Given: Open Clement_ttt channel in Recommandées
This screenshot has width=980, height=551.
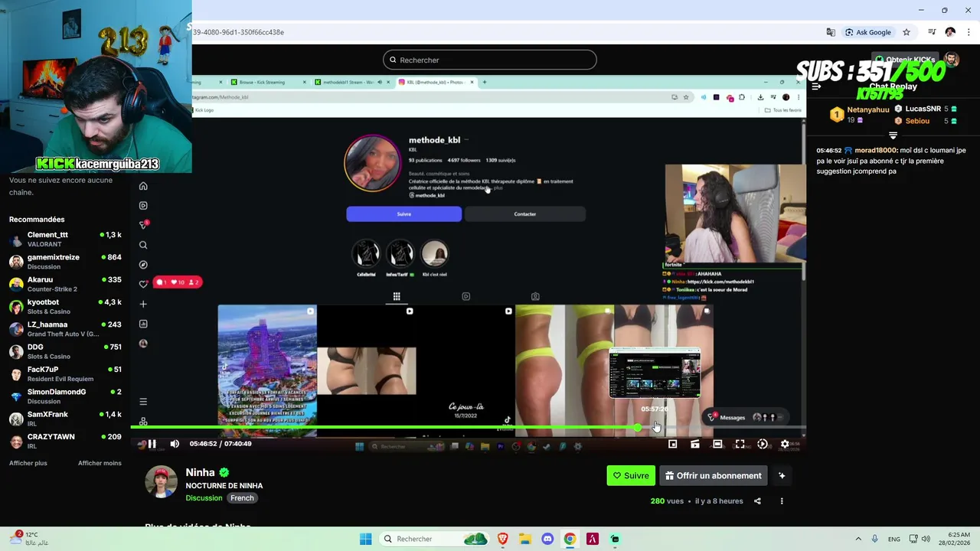Looking at the screenshot, I should pyautogui.click(x=65, y=239).
